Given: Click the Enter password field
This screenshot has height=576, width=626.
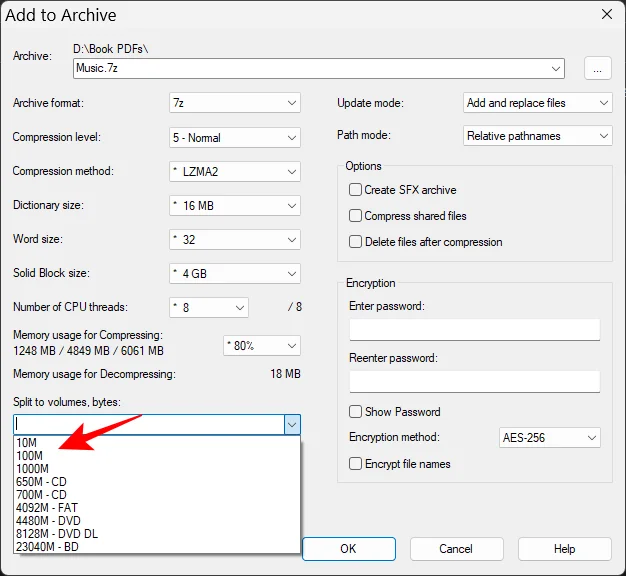Looking at the screenshot, I should point(475,330).
